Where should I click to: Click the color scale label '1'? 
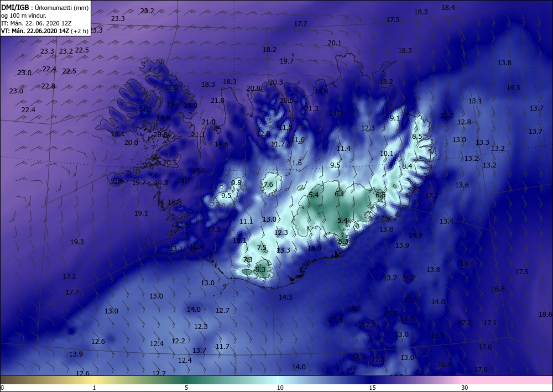(x=94, y=388)
